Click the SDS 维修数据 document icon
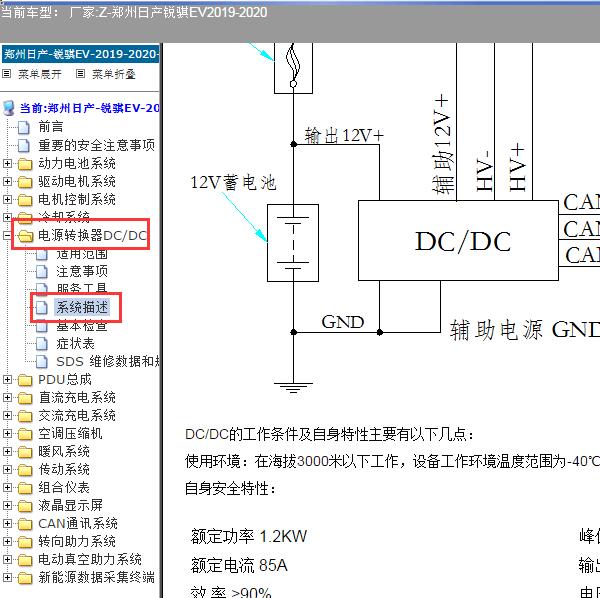600x598 pixels. [42, 362]
